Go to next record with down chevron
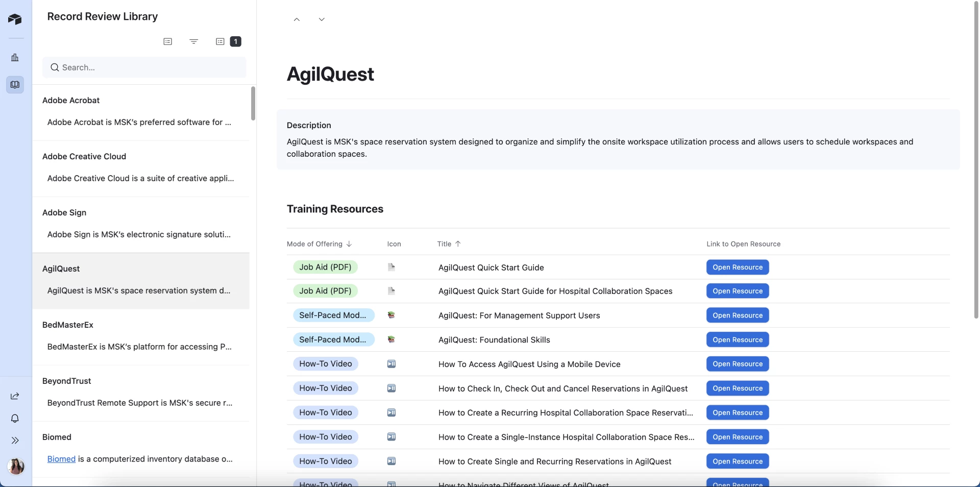The width and height of the screenshot is (980, 487). [322, 19]
